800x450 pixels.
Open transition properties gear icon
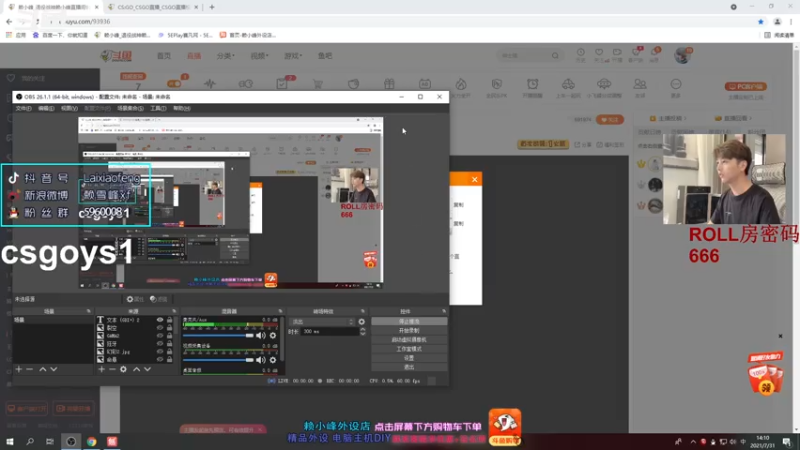pos(362,322)
